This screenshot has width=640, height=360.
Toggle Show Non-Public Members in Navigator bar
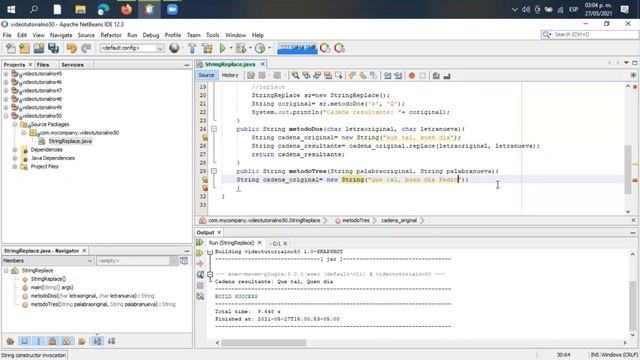(53, 341)
